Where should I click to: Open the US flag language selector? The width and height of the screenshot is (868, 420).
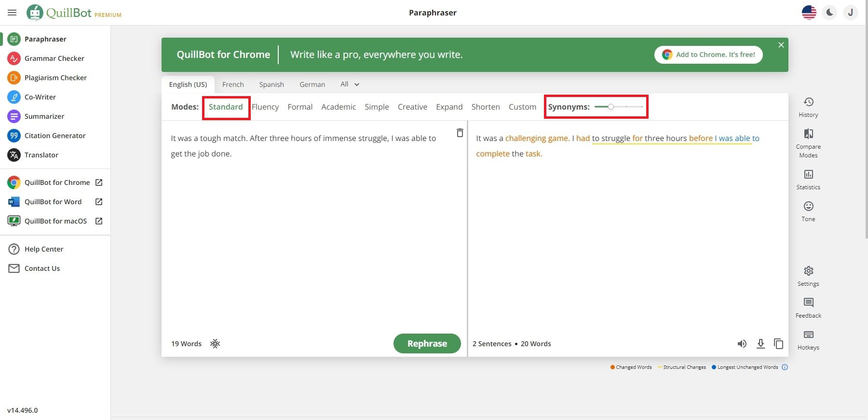pos(809,13)
